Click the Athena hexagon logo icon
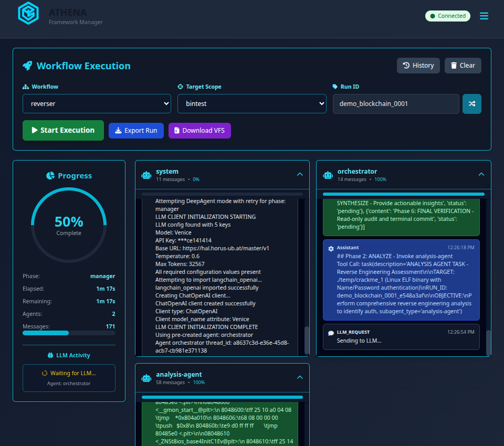Viewport: 504px width, 446px height. pos(28,13)
